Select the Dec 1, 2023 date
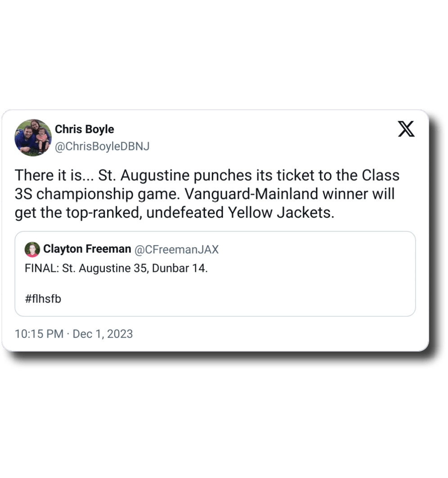This screenshot has width=448, height=478. (x=103, y=334)
